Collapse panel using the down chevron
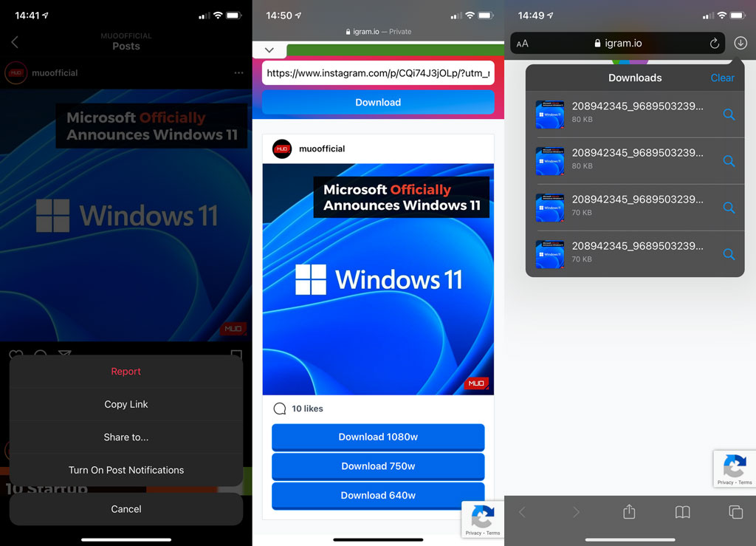The image size is (756, 546). (x=269, y=50)
